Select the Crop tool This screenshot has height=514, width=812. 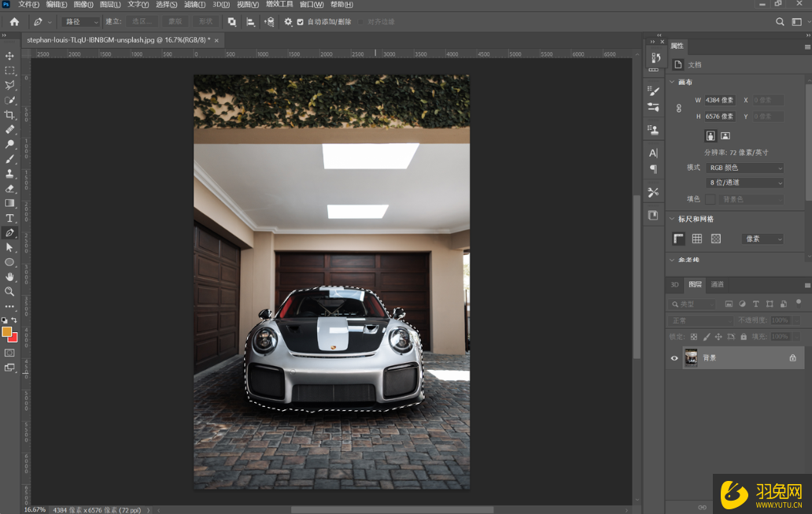click(x=9, y=114)
